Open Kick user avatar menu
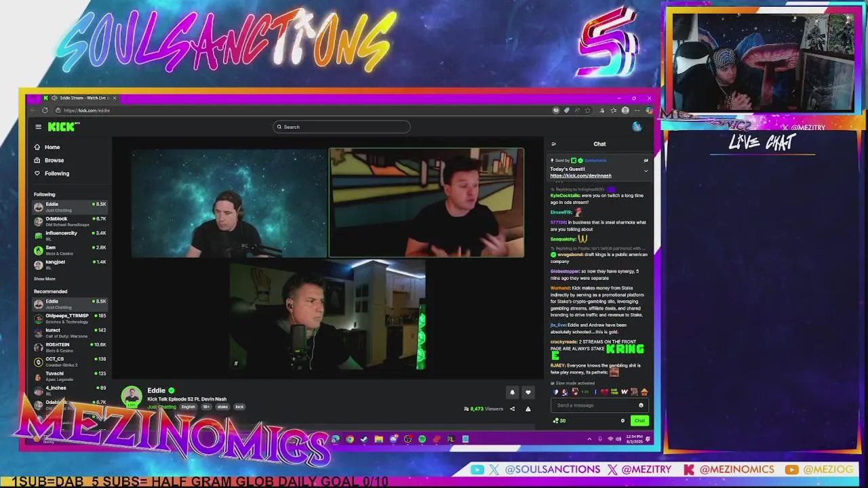Viewport: 868px width, 488px height. point(637,127)
